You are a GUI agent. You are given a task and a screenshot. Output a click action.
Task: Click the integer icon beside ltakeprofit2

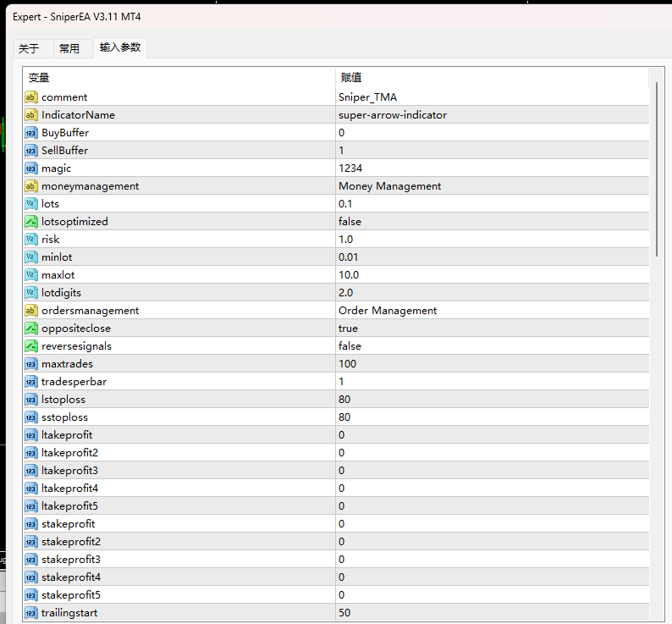[x=30, y=453]
